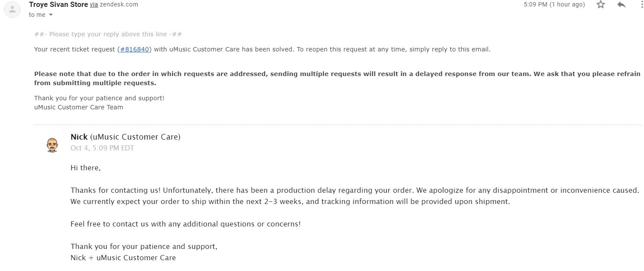Open the ticket #816840 link

coord(135,49)
